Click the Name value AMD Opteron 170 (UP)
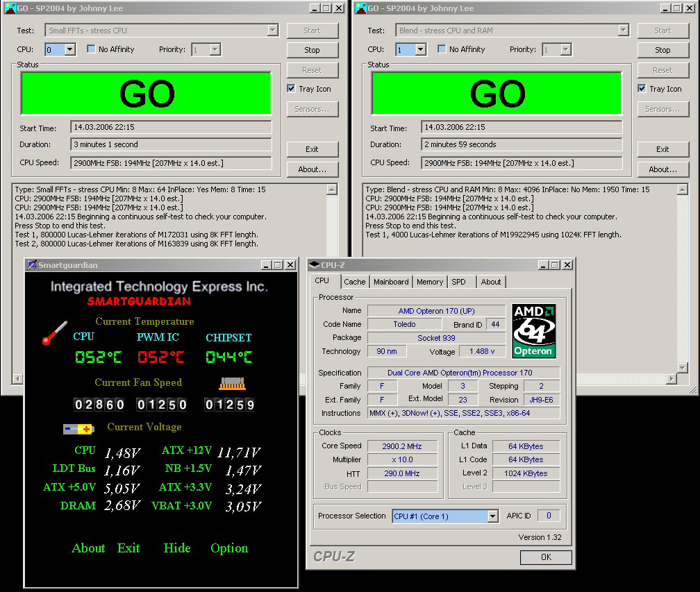The image size is (700, 592). (x=436, y=311)
